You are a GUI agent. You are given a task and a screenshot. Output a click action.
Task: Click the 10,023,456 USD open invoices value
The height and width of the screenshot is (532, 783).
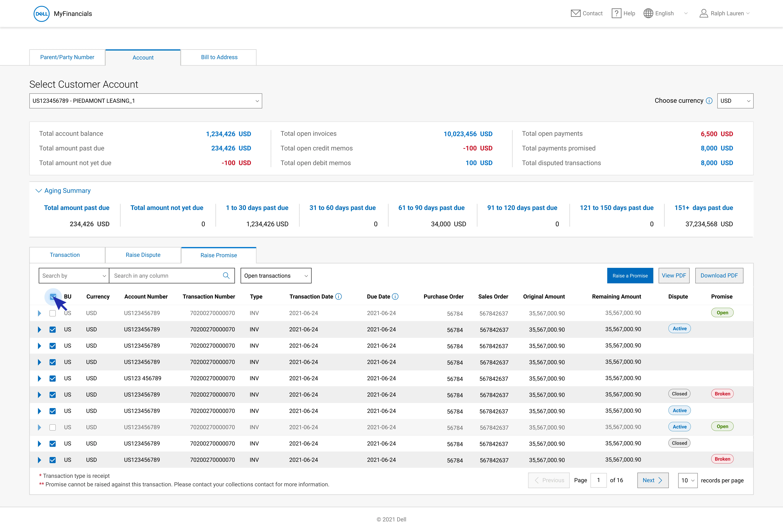(x=468, y=134)
